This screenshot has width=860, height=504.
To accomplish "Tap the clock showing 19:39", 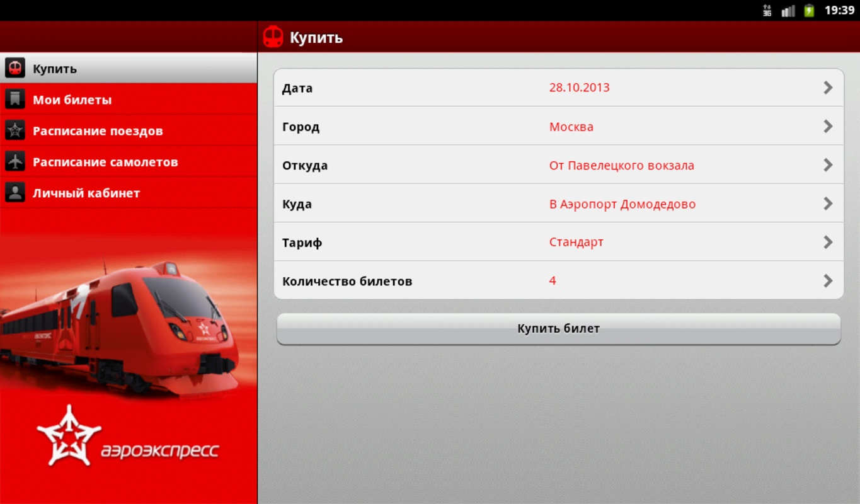I will 839,10.
